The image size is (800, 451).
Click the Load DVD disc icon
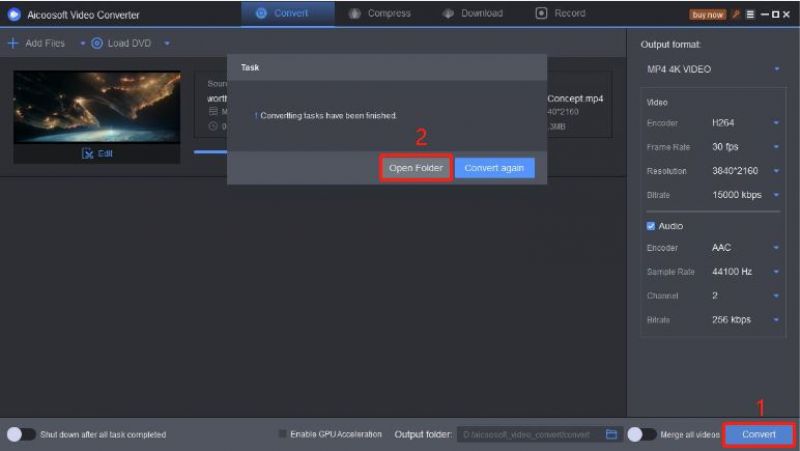point(97,43)
